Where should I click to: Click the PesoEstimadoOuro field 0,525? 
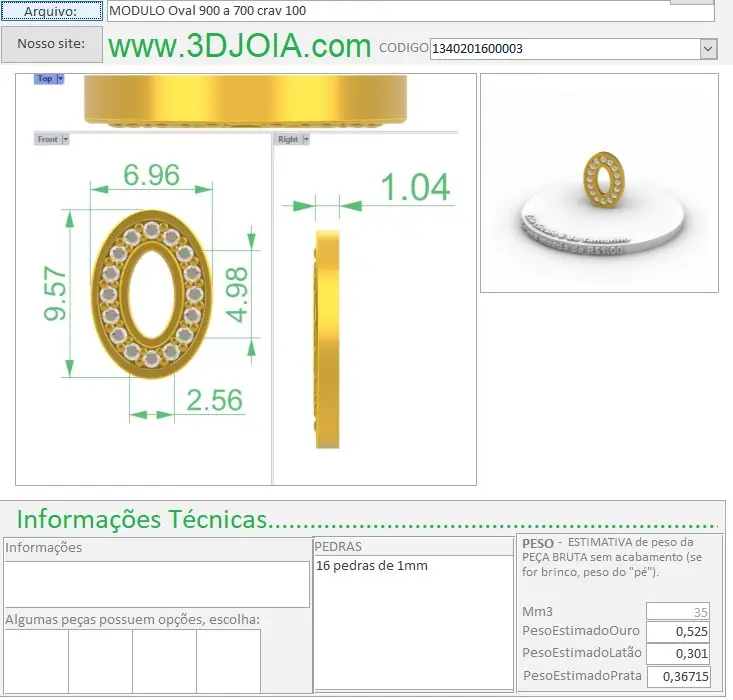click(x=678, y=632)
